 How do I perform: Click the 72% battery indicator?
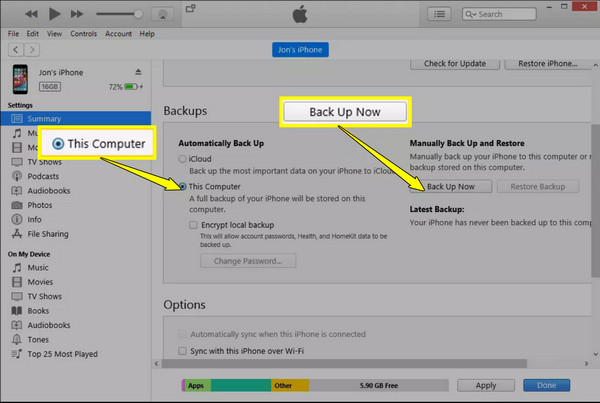point(125,87)
